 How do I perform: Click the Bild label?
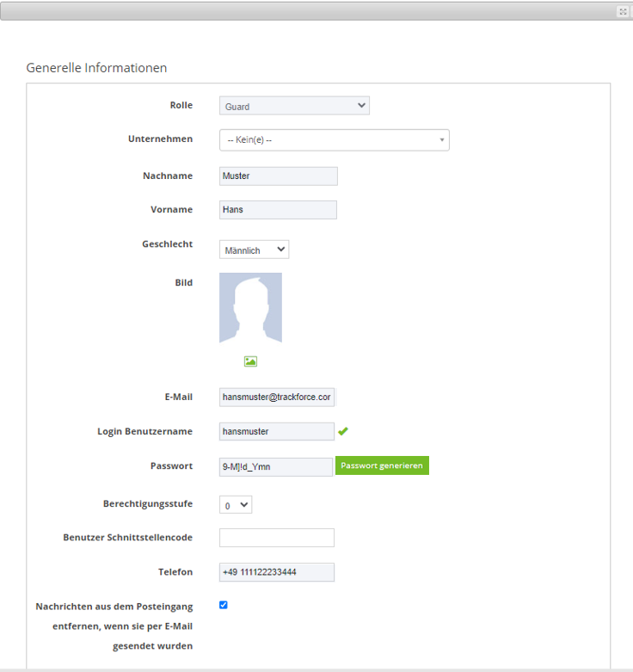click(184, 282)
